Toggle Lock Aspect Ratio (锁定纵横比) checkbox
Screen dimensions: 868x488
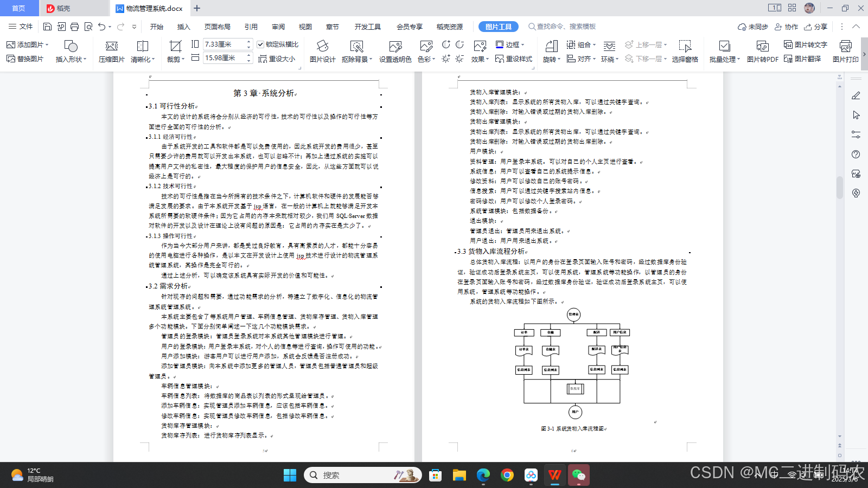(260, 44)
